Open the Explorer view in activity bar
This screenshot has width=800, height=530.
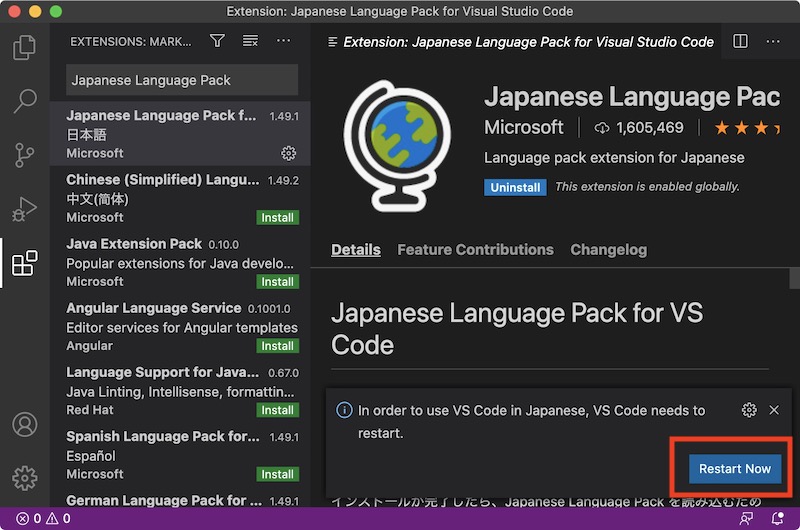(24, 47)
